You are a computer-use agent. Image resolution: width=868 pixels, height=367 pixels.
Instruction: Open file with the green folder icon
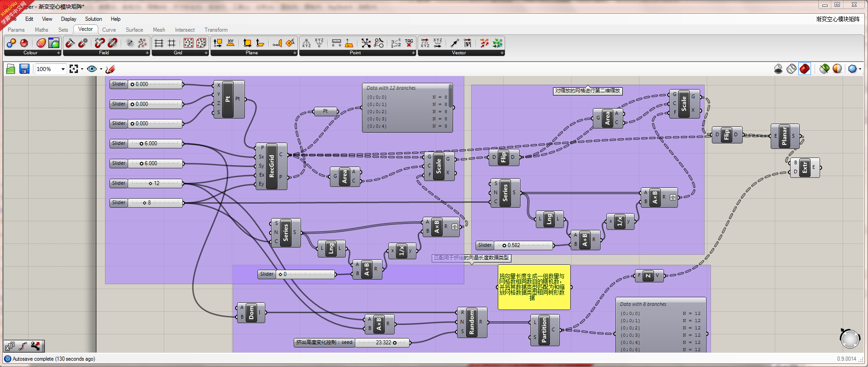point(11,69)
